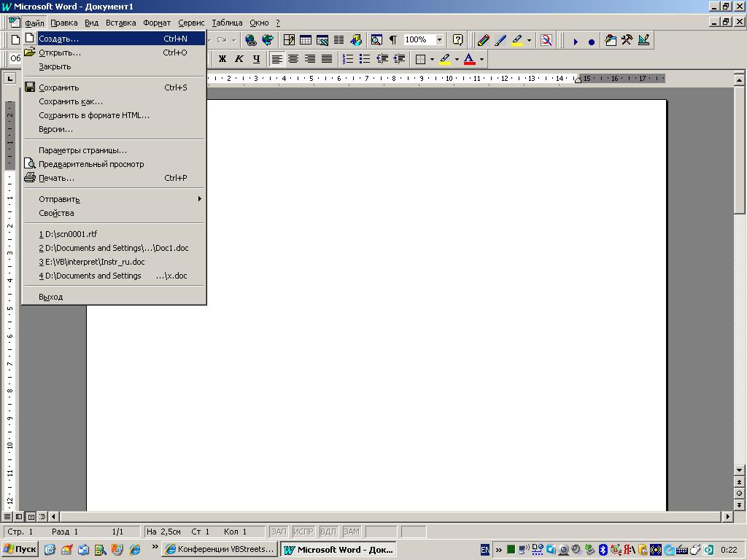Click the Document Map magnifier icon
This screenshot has height=560, width=747.
(x=376, y=40)
